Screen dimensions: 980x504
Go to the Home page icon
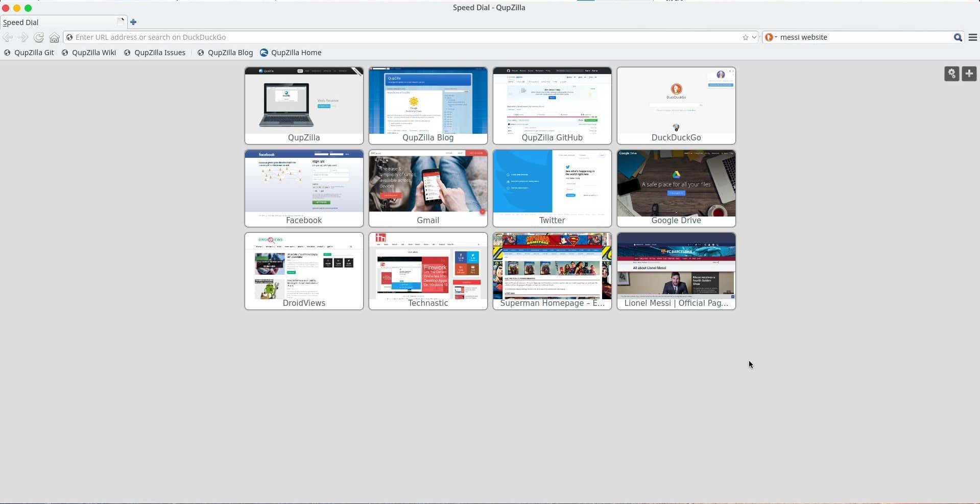54,37
